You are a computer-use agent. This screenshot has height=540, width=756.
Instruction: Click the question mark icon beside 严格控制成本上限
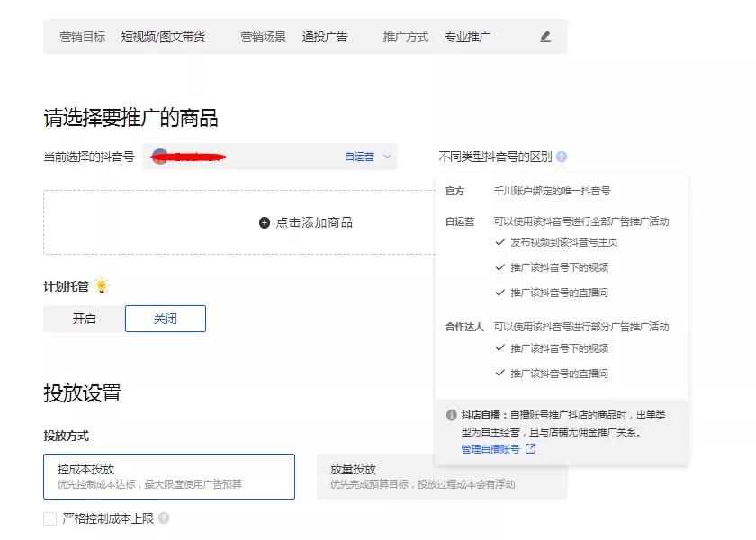click(x=164, y=518)
